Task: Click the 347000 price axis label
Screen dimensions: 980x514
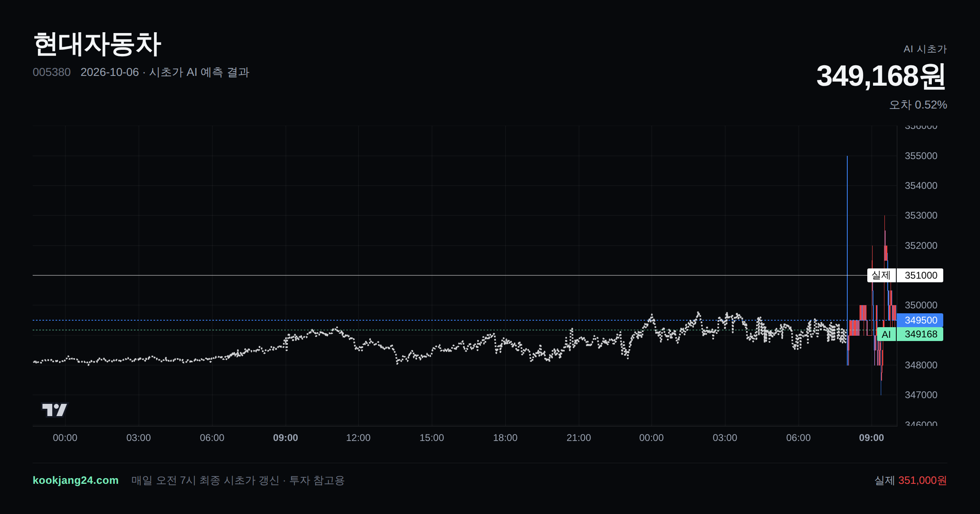Action: coord(921,395)
